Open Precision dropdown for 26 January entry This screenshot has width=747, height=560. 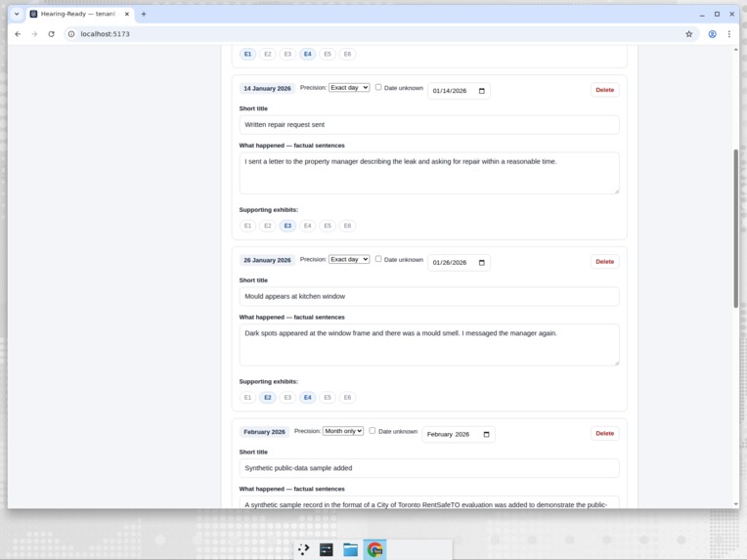click(x=349, y=260)
